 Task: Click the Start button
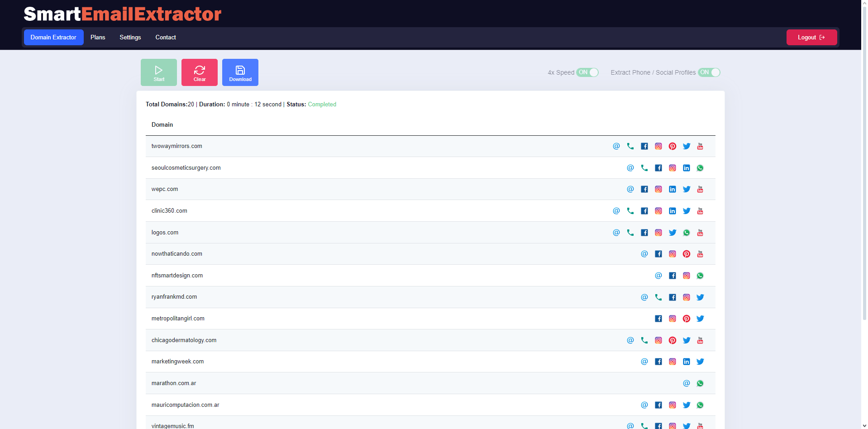(159, 72)
